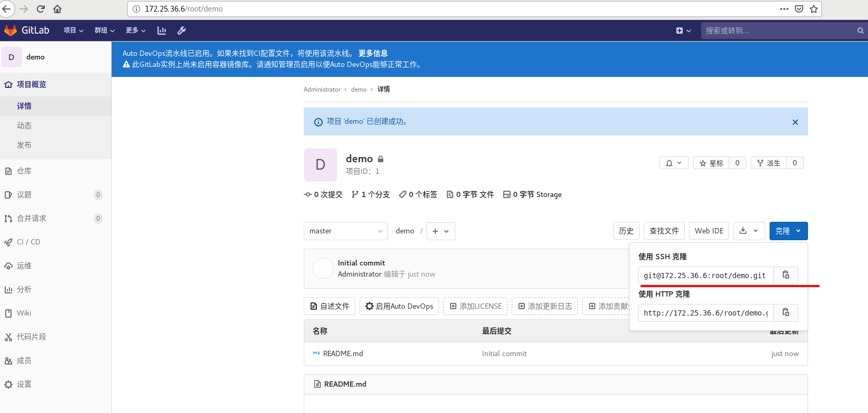Viewport: 868px width, 413px height.
Task: Open the Pocket save icon in address bar
Action: click(799, 9)
